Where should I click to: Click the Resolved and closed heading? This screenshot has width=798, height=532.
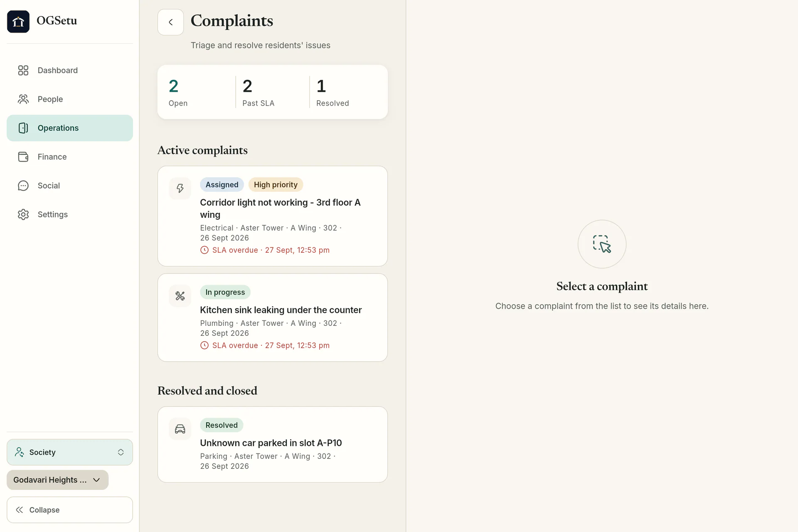[207, 391]
